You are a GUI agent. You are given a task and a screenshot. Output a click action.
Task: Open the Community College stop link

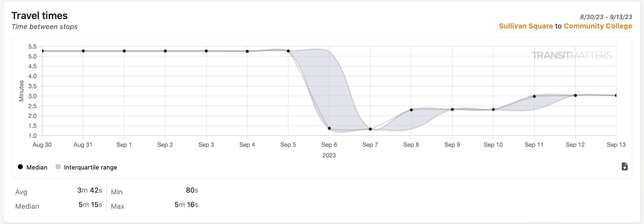598,26
